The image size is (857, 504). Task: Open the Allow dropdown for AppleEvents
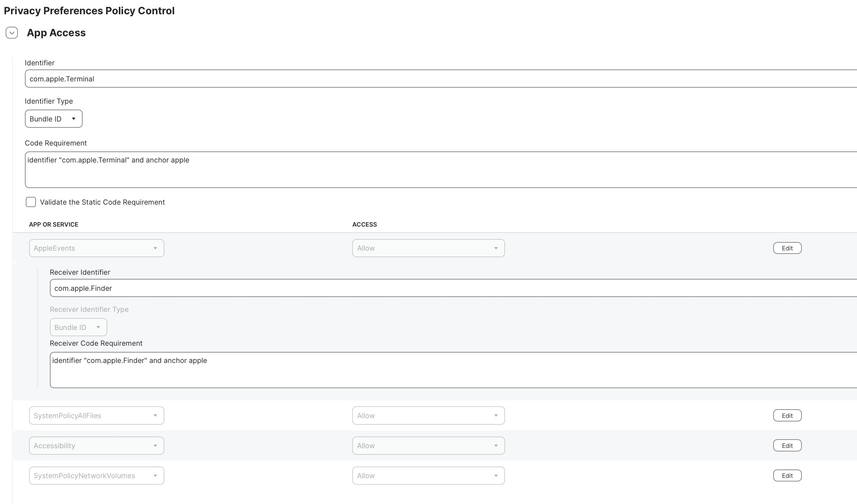point(428,248)
